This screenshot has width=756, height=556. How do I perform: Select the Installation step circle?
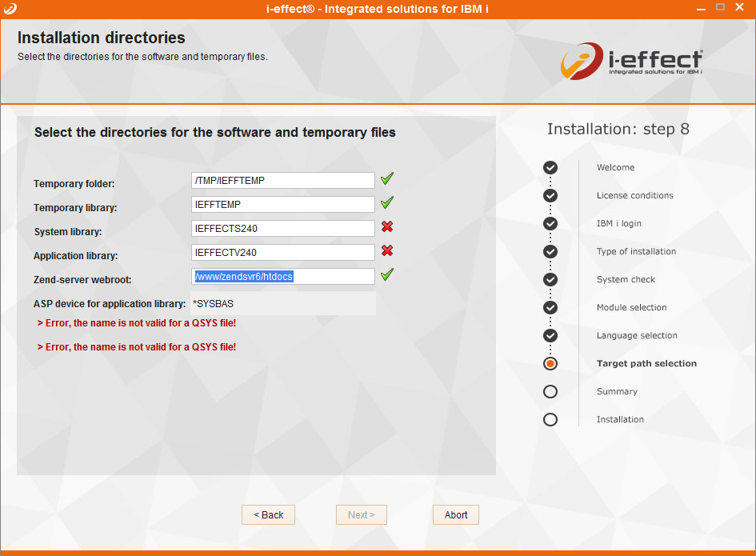pyautogui.click(x=550, y=419)
